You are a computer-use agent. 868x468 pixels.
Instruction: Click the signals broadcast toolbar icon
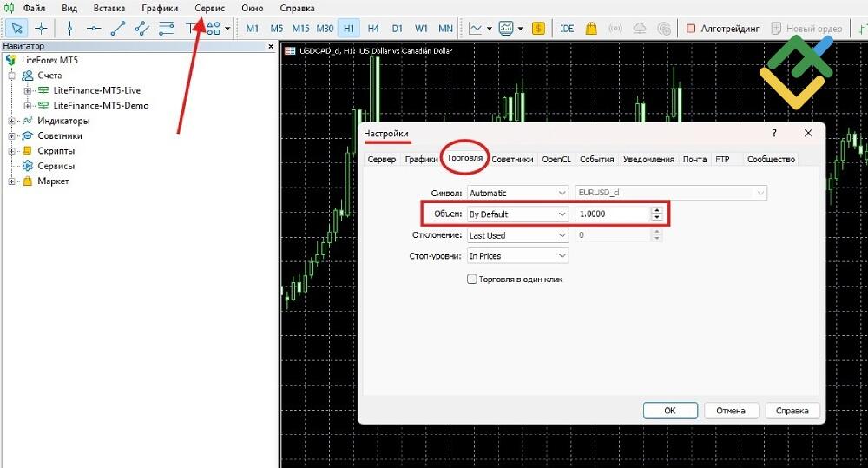click(615, 29)
